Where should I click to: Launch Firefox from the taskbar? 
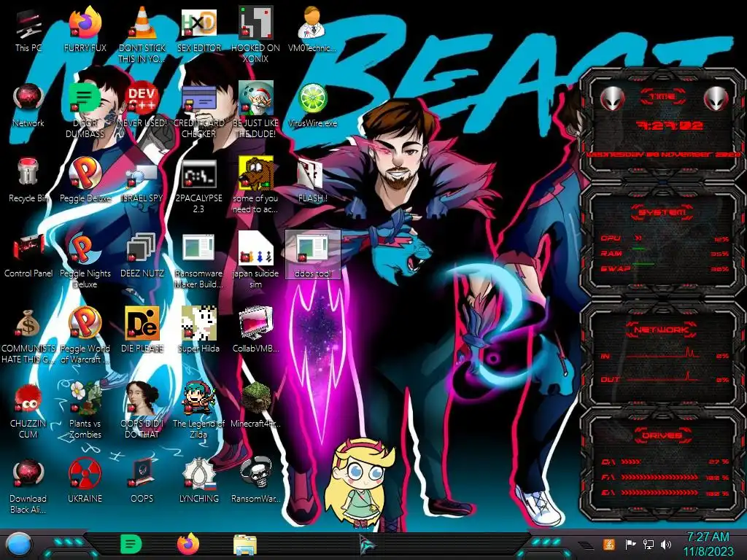click(x=188, y=544)
